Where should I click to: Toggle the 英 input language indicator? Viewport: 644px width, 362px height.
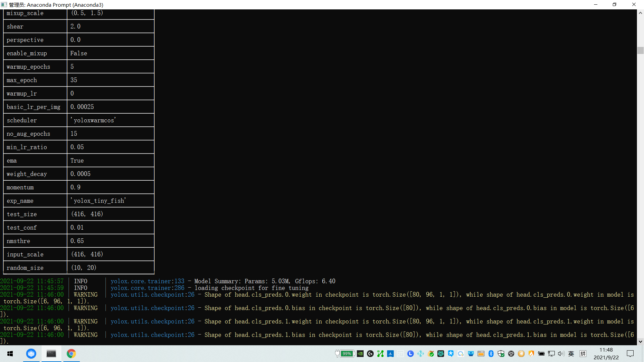click(571, 354)
